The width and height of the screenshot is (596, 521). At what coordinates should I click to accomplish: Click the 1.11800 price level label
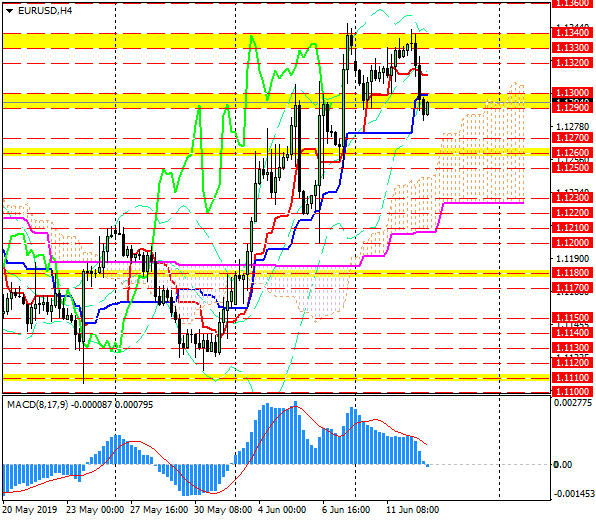click(x=572, y=273)
